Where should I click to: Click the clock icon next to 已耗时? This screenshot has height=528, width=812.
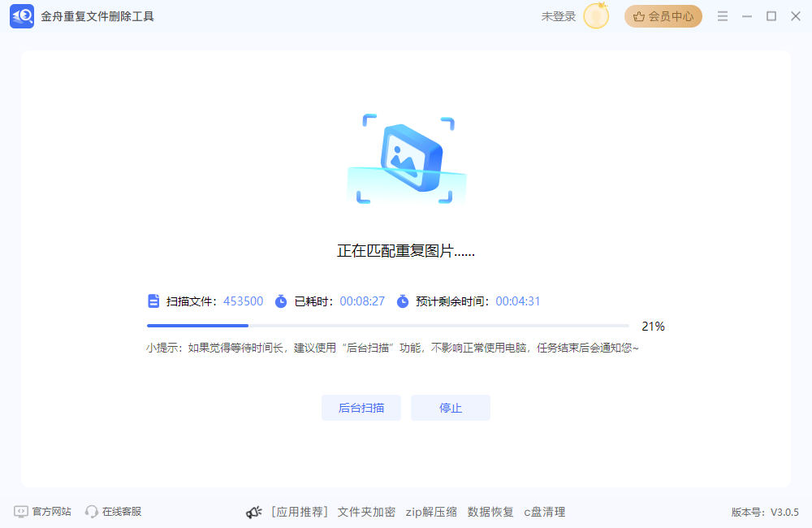(280, 301)
